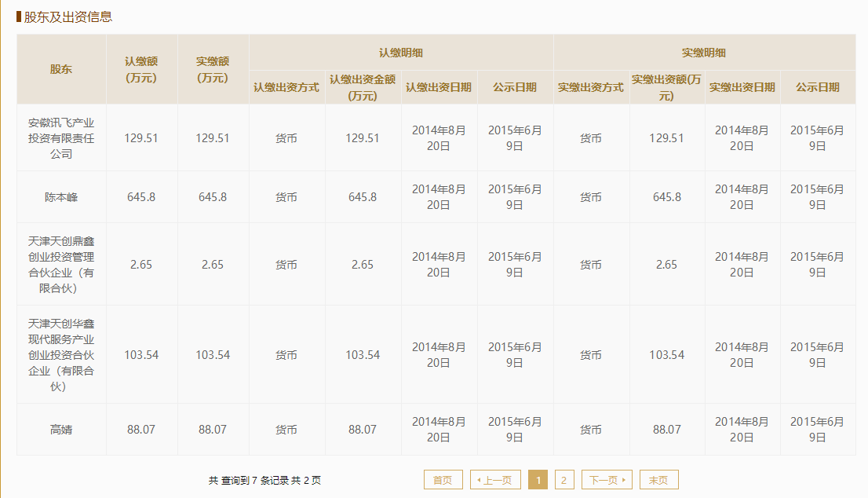Click the 认缴额(万元) column header
This screenshot has height=498, width=868.
click(x=141, y=69)
